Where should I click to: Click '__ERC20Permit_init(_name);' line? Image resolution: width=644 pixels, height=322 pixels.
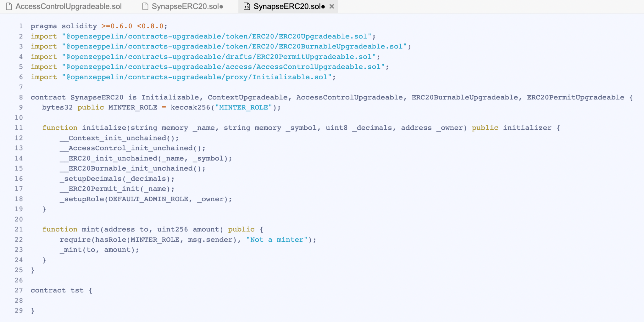(x=117, y=189)
